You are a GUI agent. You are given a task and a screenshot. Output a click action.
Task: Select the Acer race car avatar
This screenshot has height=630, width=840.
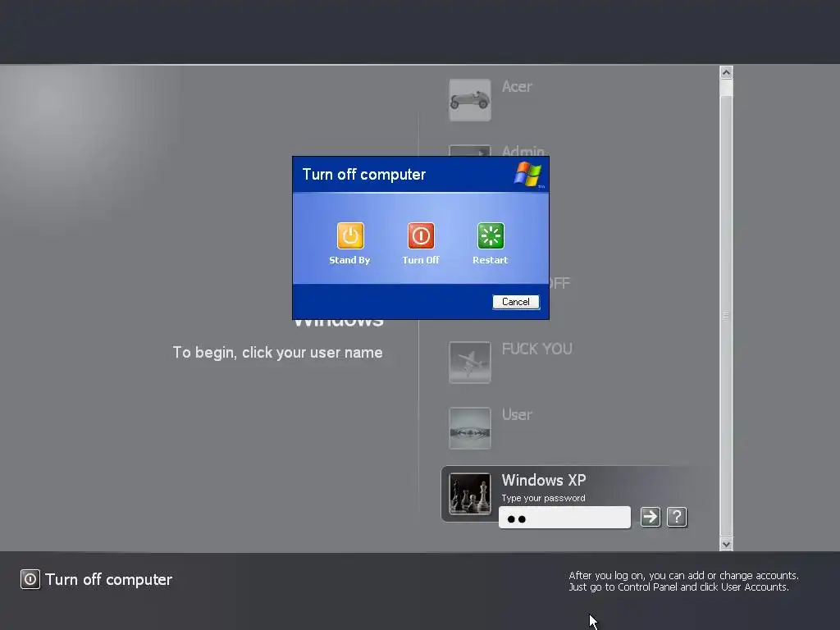pos(470,100)
